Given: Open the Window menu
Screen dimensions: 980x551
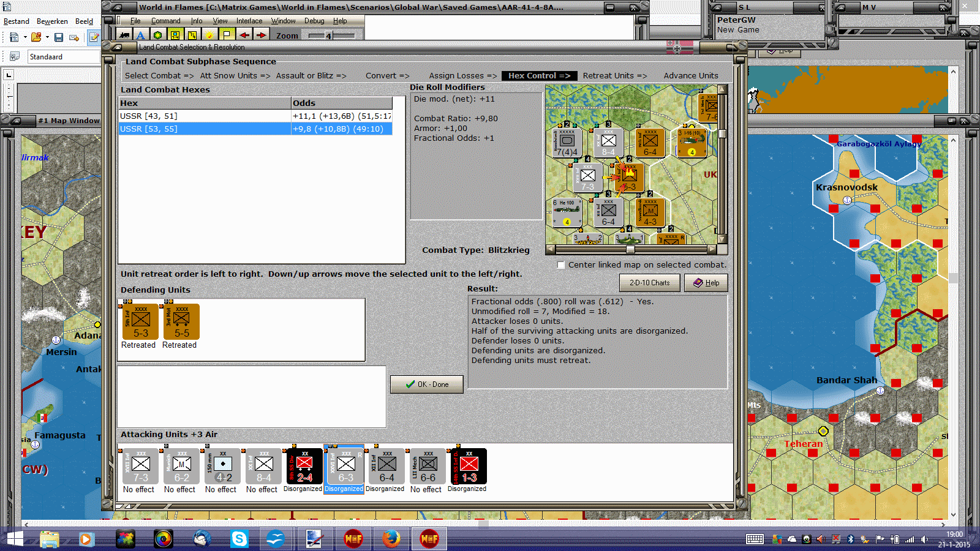Looking at the screenshot, I should coord(283,21).
